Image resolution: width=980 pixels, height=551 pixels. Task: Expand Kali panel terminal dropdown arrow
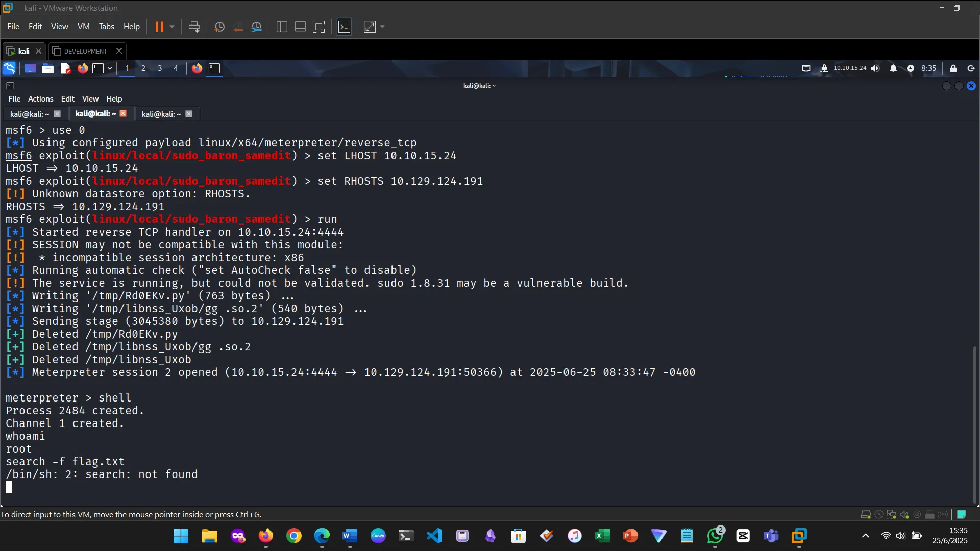click(109, 68)
